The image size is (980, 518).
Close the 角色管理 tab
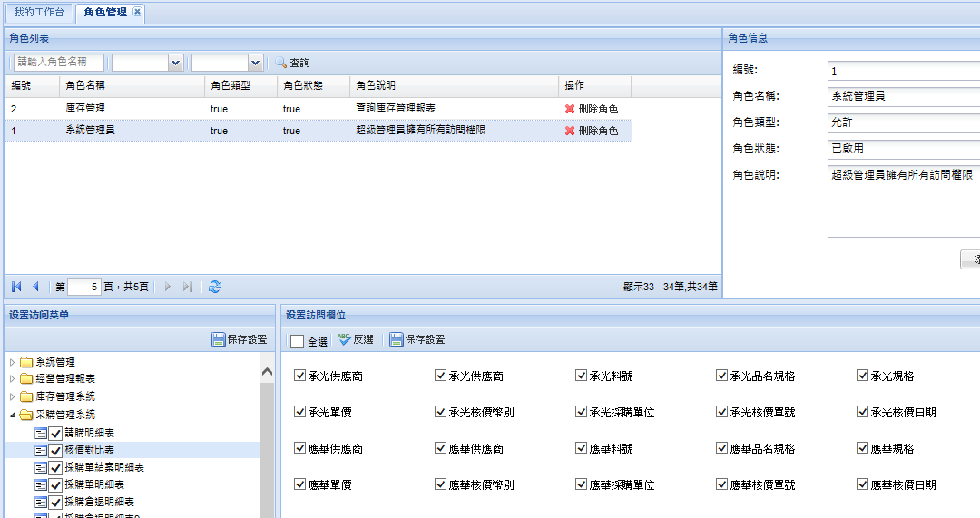pos(137,12)
